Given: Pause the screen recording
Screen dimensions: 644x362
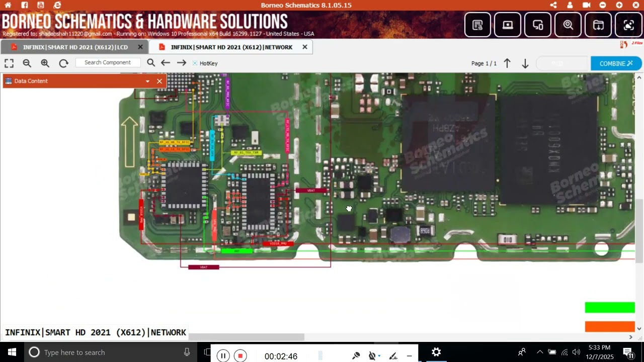Looking at the screenshot, I should 223,356.
